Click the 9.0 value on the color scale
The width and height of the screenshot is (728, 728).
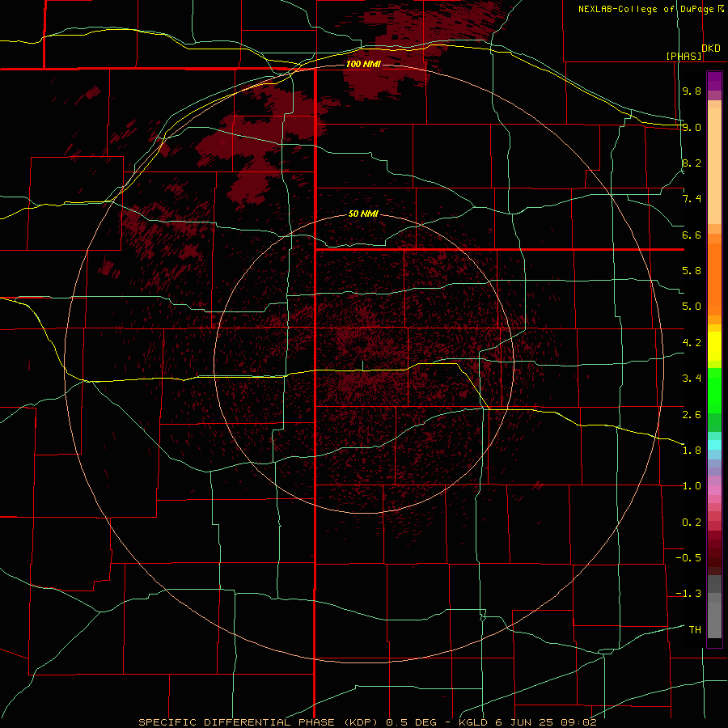[692, 127]
